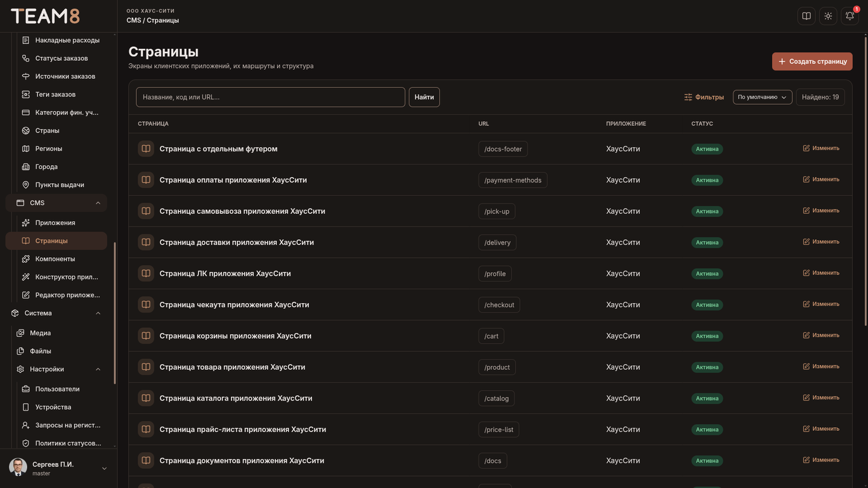This screenshot has width=868, height=488.
Task: Open Компоненты in the sidebar
Action: coord(55,259)
